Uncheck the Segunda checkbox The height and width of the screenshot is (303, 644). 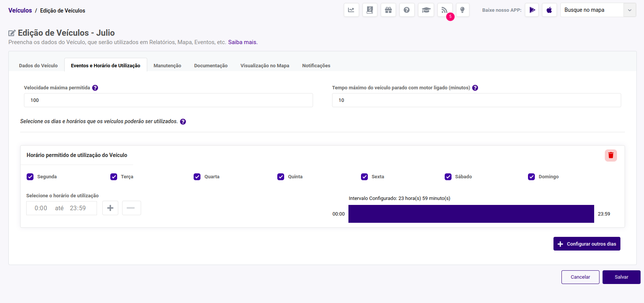(30, 177)
